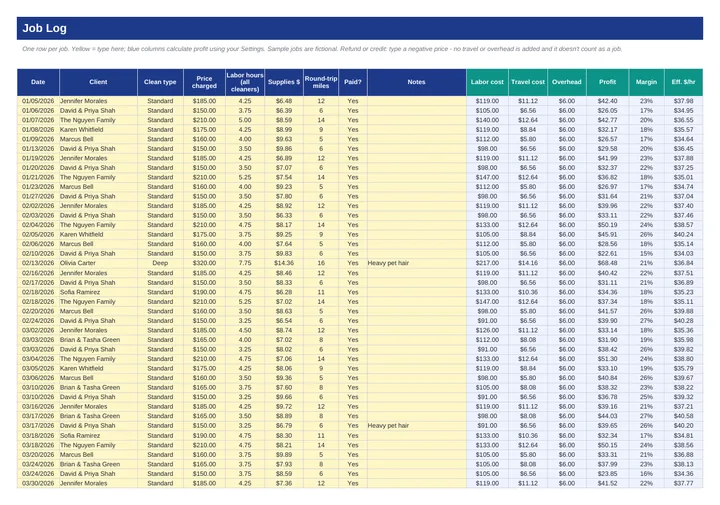Select the Olivia Carter client cell

click(98, 263)
